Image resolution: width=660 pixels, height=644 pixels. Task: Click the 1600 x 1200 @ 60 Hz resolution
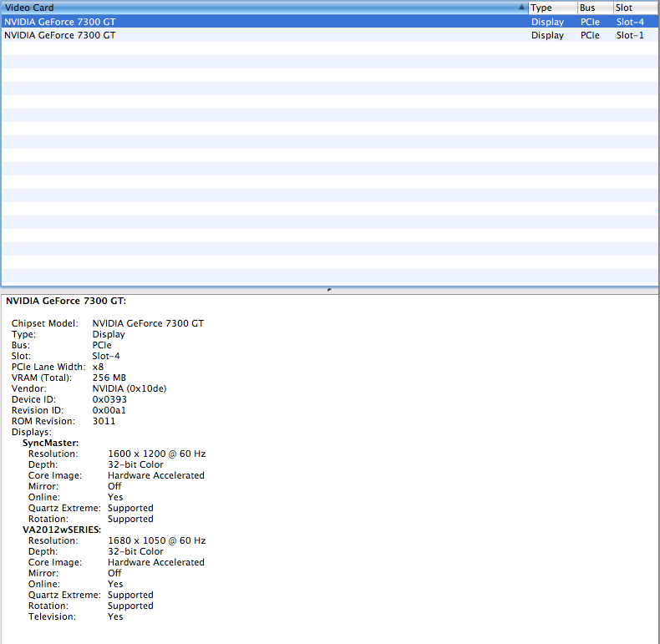coord(156,454)
